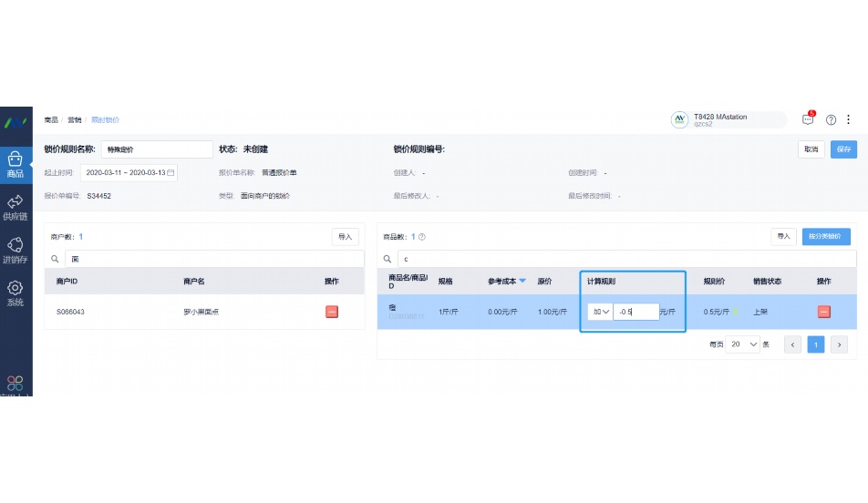Click the 按分类锁价 button
The image size is (868, 503).
pyautogui.click(x=826, y=237)
